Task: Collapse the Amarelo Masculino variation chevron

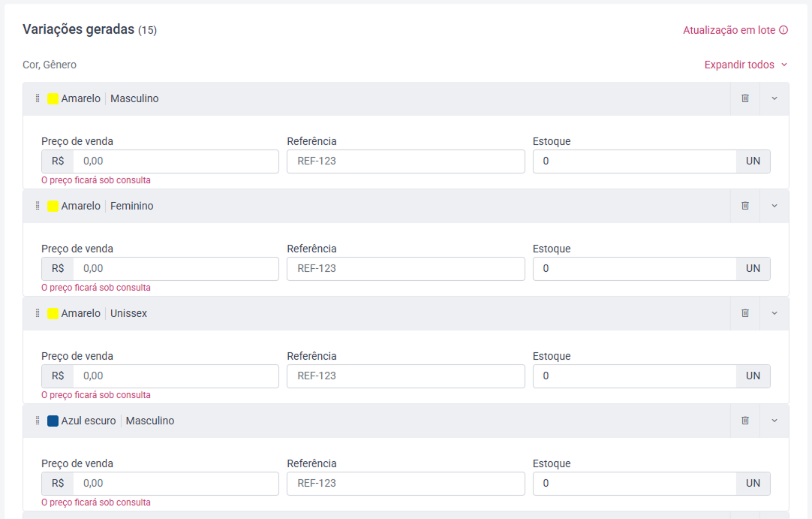Action: click(774, 98)
